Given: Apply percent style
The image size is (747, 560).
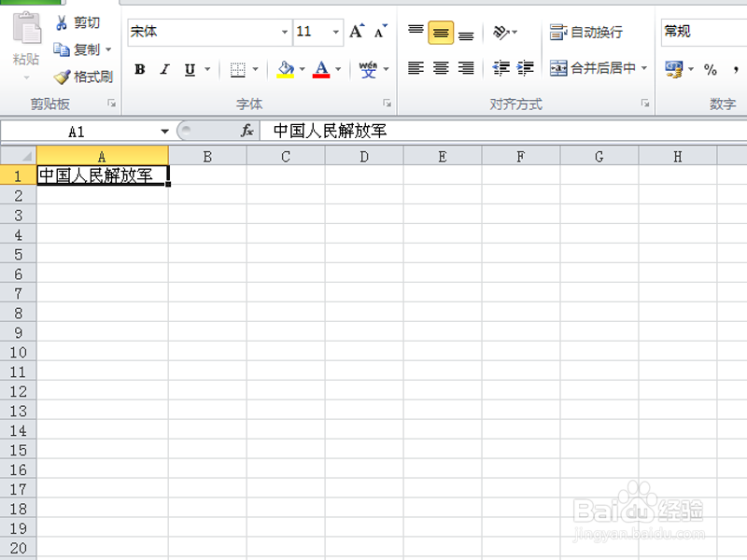Looking at the screenshot, I should [x=711, y=69].
